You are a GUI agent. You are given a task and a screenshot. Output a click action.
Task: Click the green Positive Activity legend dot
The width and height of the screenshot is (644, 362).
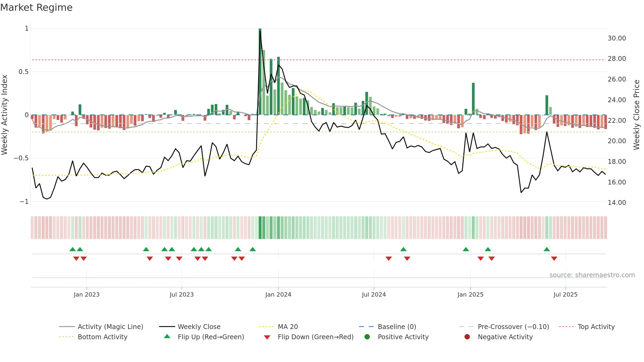pyautogui.click(x=367, y=337)
